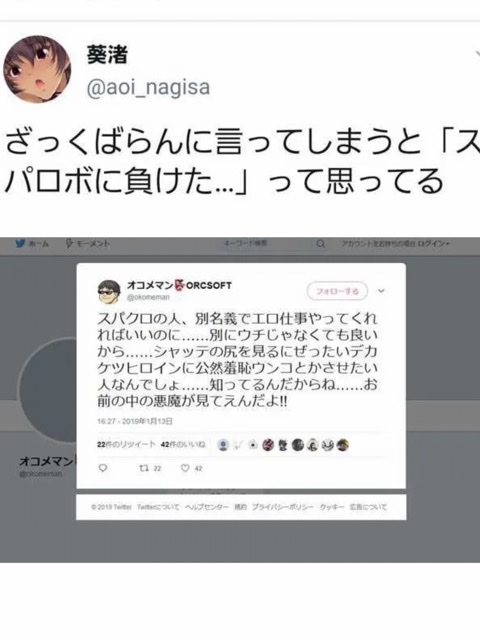Expand the chevron menu beside follow button
This screenshot has height=640, width=480.
pos(381,291)
